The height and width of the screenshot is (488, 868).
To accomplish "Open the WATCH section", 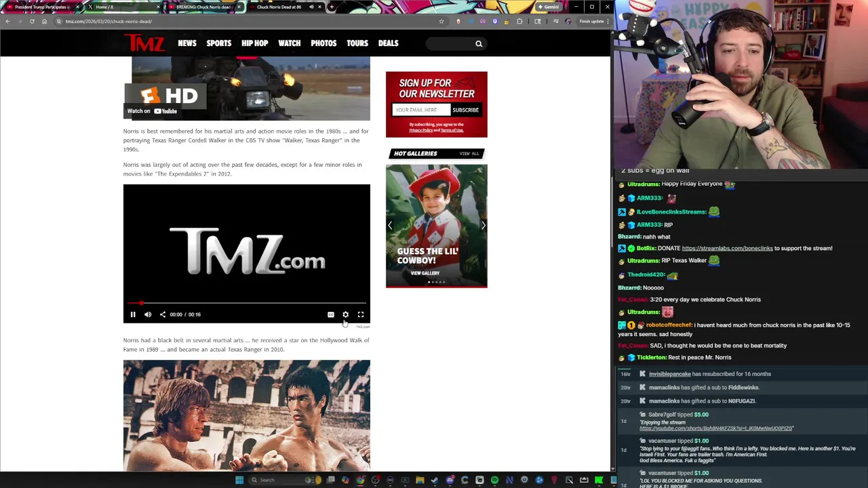I will (x=290, y=43).
